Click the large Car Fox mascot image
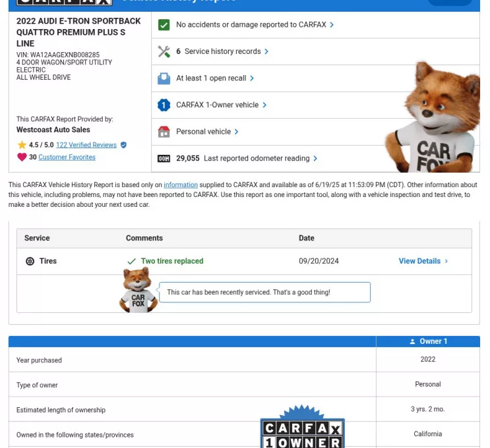Viewport: 490px width, 448px height. [432, 119]
